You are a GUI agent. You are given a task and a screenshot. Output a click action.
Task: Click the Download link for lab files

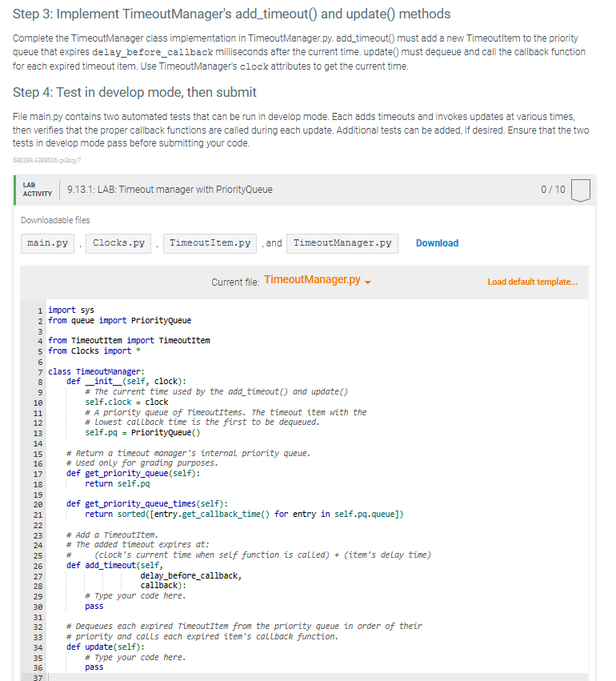[x=437, y=242]
